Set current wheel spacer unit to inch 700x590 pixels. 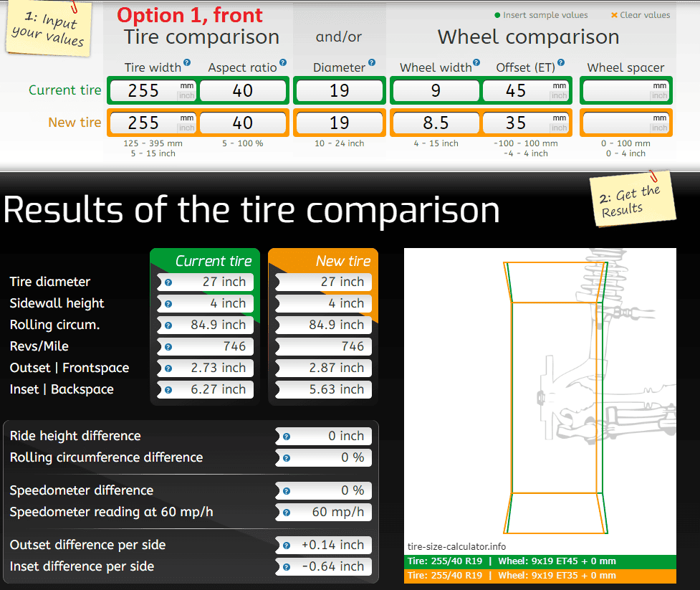click(x=659, y=95)
